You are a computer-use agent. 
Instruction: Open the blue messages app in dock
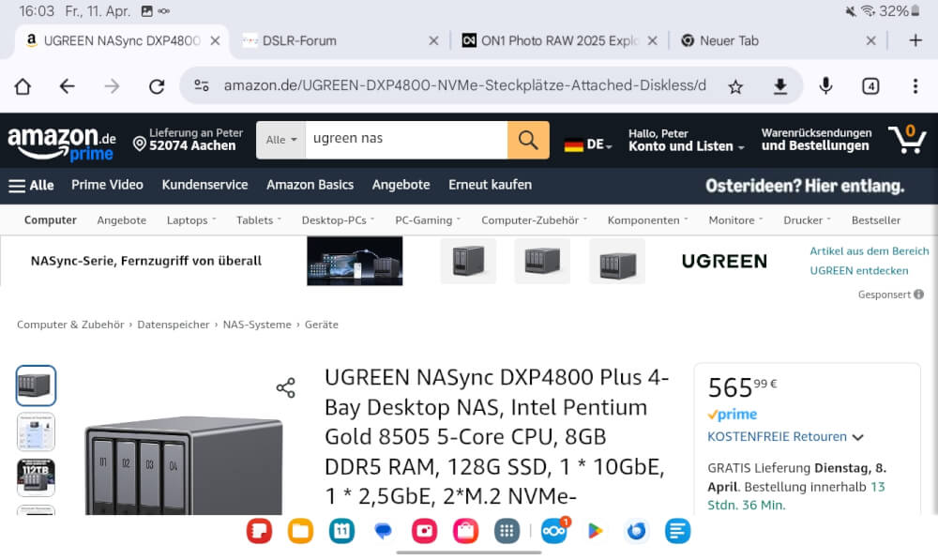click(383, 531)
